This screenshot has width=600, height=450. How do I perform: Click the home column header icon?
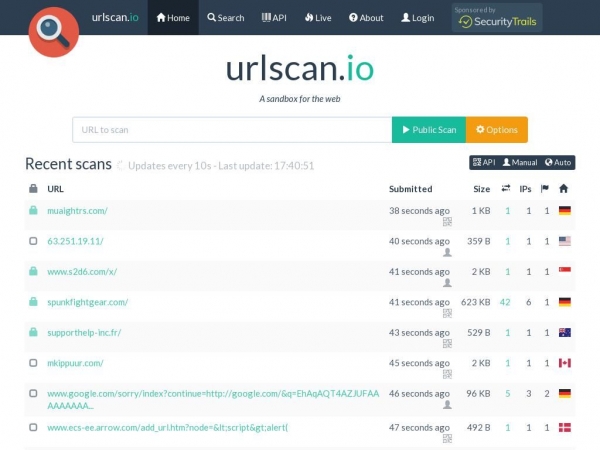click(x=563, y=188)
